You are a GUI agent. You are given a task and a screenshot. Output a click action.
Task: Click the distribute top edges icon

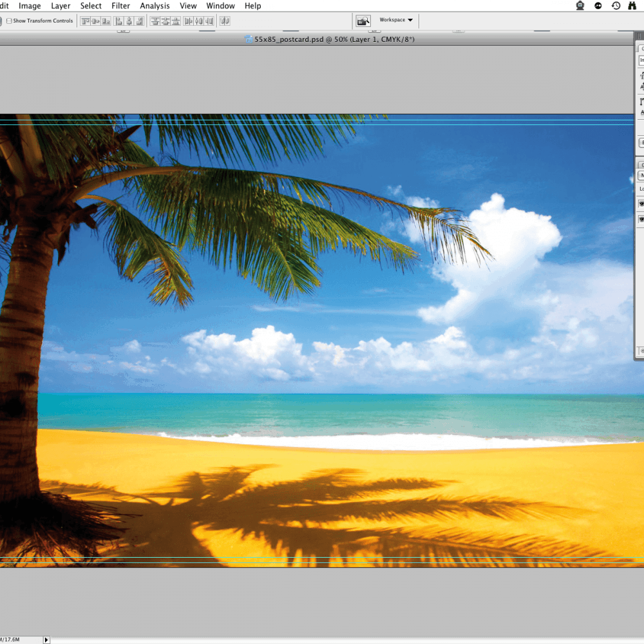[x=155, y=21]
